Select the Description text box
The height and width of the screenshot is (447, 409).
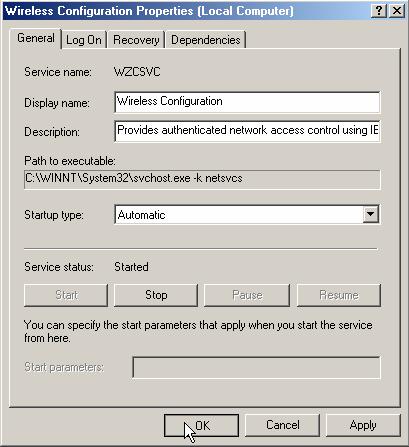(x=247, y=131)
